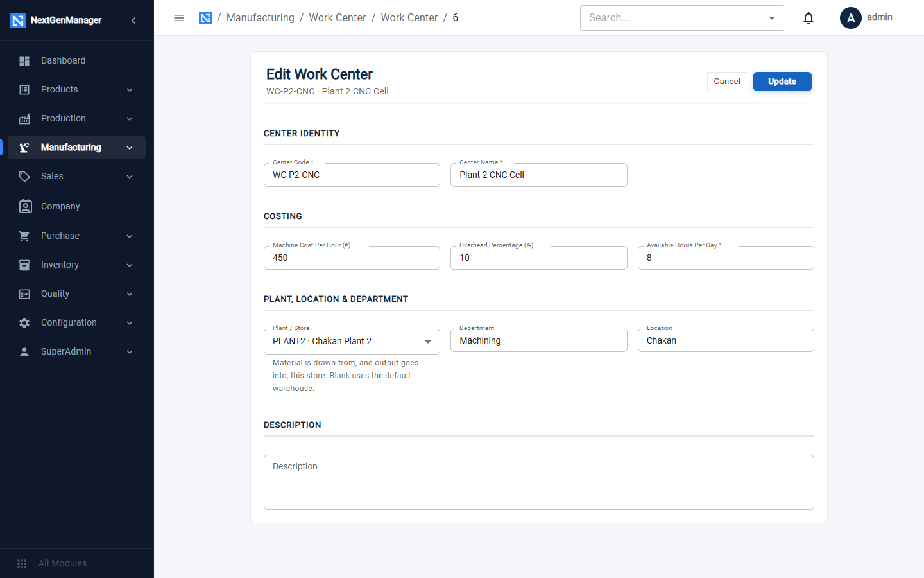This screenshot has height=578, width=924.
Task: Click the Center Name field
Action: [539, 175]
